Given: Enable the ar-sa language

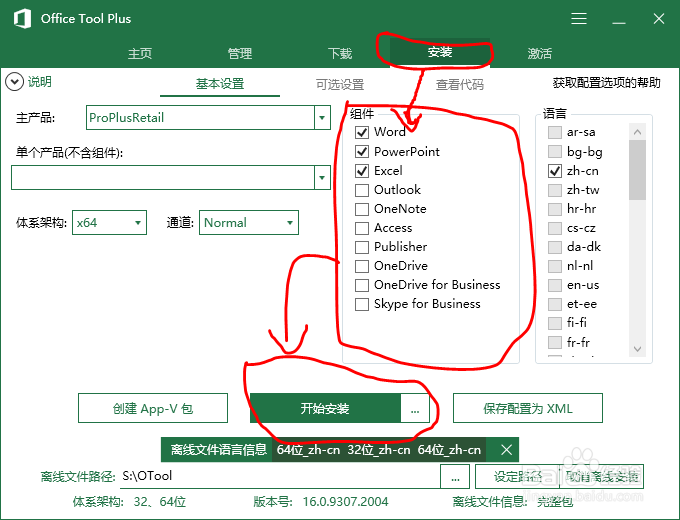Looking at the screenshot, I should tap(555, 132).
